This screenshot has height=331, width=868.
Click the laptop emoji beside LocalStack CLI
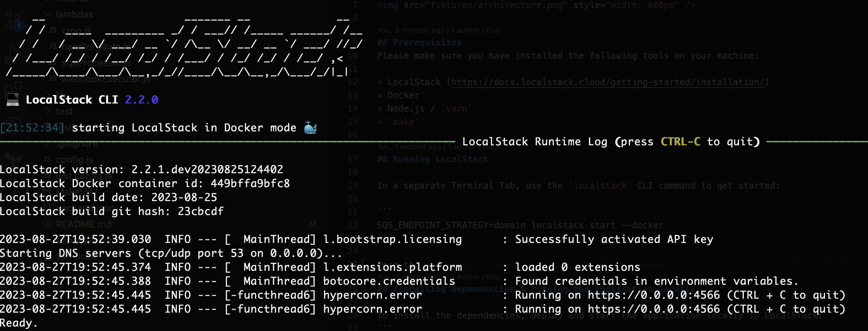coord(12,100)
